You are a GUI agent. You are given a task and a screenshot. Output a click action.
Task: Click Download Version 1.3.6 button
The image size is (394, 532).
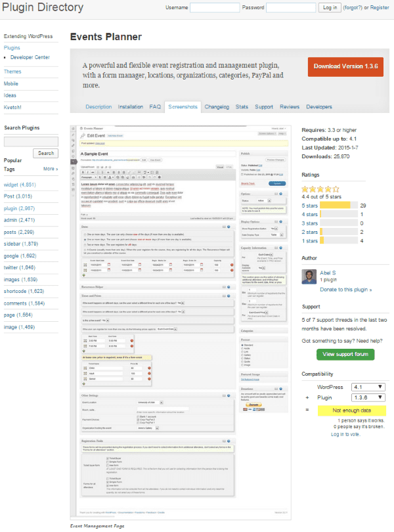point(345,66)
